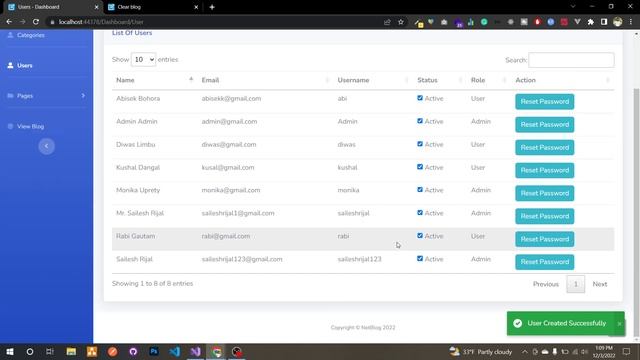The width and height of the screenshot is (640, 360).
Task: Toggle Active checkbox for Monika Uprety
Action: 420,189
